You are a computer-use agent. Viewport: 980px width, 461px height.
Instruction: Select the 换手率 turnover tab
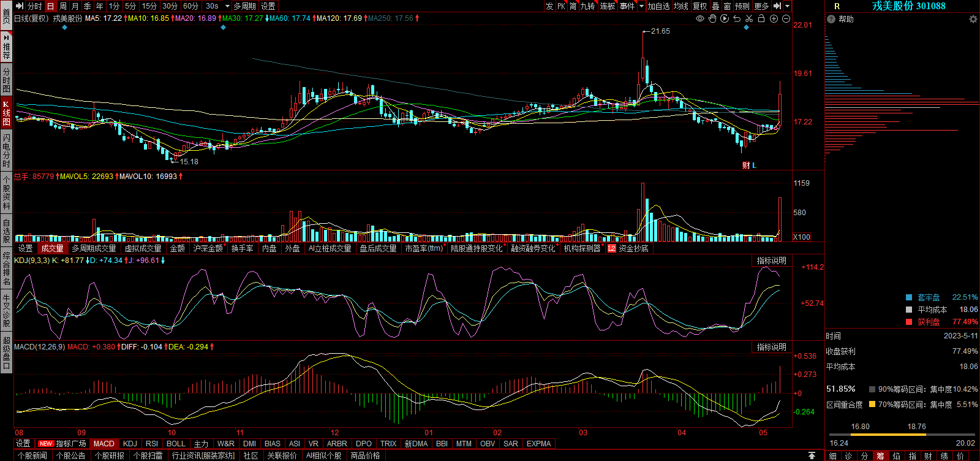(242, 248)
